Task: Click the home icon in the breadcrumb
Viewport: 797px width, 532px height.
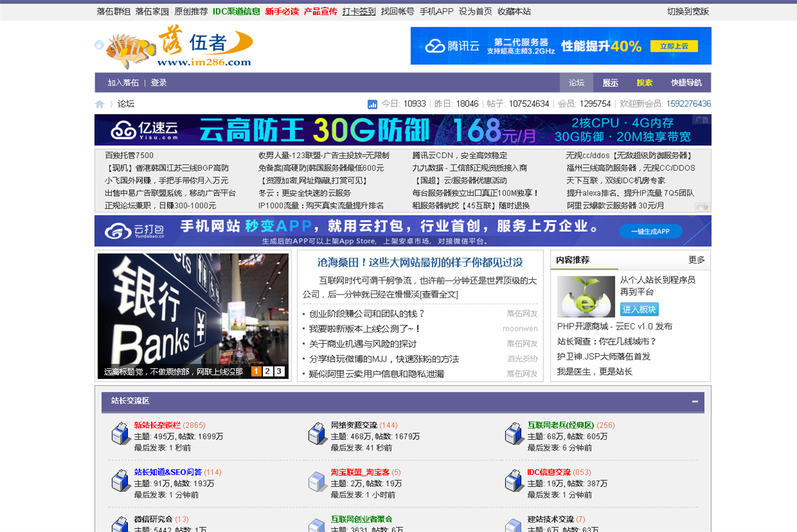Action: click(99, 104)
